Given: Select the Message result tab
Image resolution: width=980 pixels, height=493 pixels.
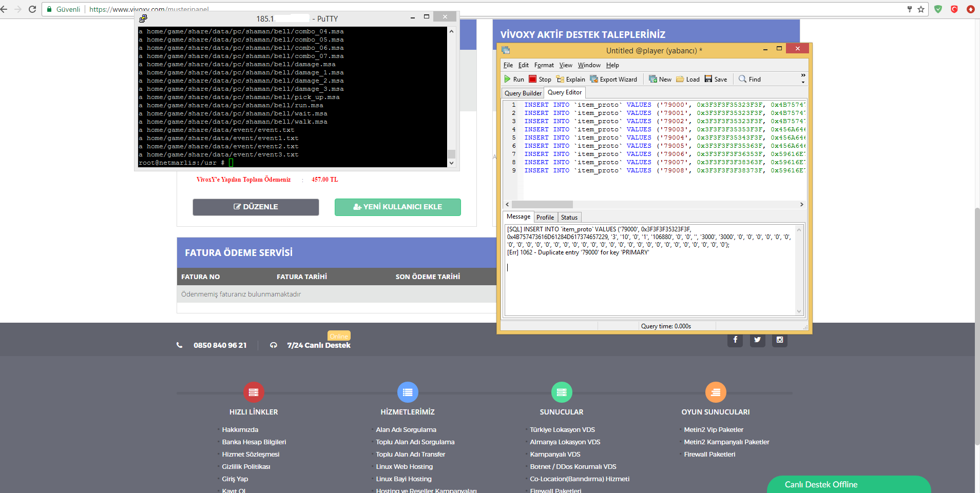Looking at the screenshot, I should 518,216.
